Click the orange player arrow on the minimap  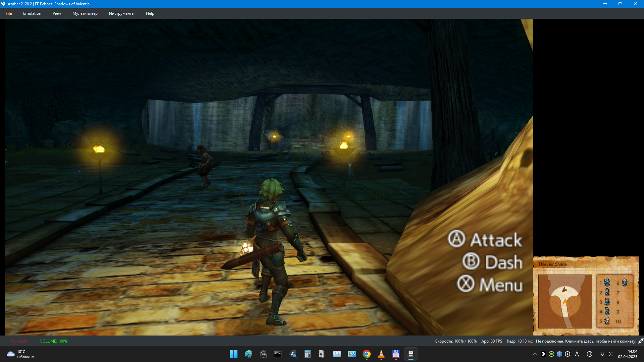point(565,301)
